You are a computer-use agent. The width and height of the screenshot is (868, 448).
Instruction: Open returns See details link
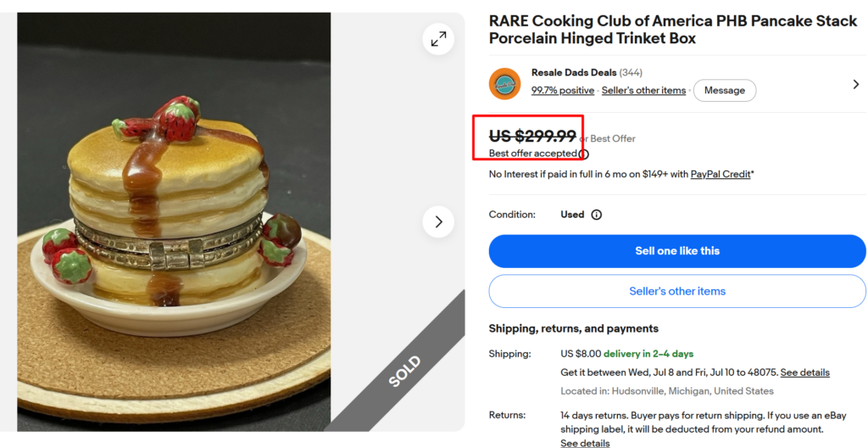point(585,443)
